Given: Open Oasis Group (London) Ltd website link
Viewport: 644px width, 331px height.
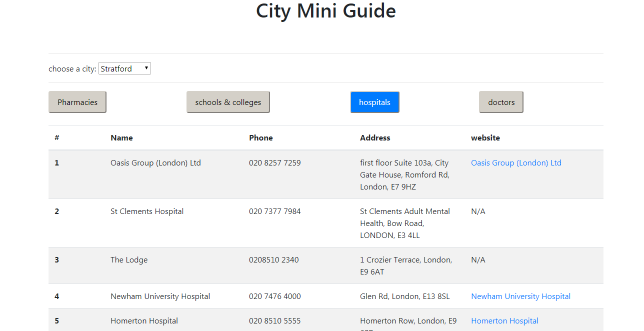Looking at the screenshot, I should pyautogui.click(x=516, y=163).
